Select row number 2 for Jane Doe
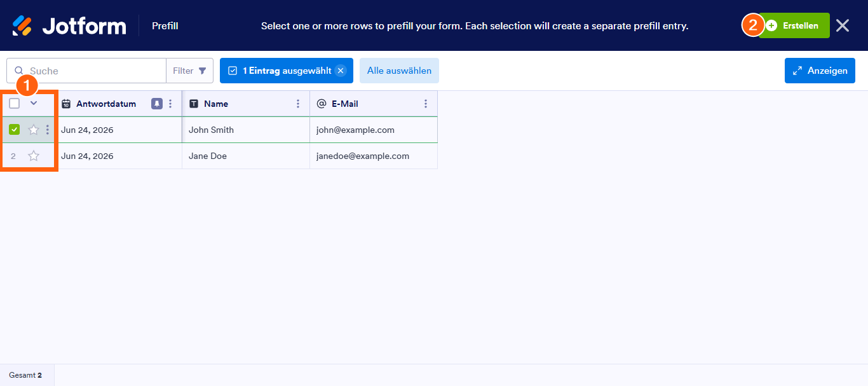The width and height of the screenshot is (868, 386). (x=13, y=156)
